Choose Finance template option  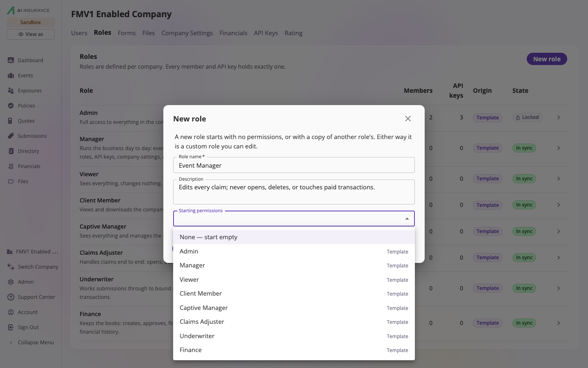pos(294,350)
